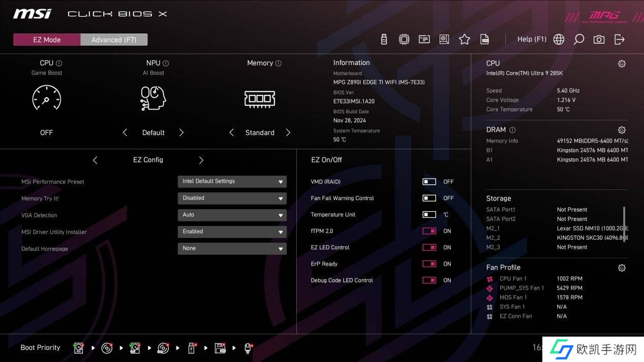Click the globe language icon
Image resolution: width=644 pixels, height=362 pixels.
pos(559,39)
